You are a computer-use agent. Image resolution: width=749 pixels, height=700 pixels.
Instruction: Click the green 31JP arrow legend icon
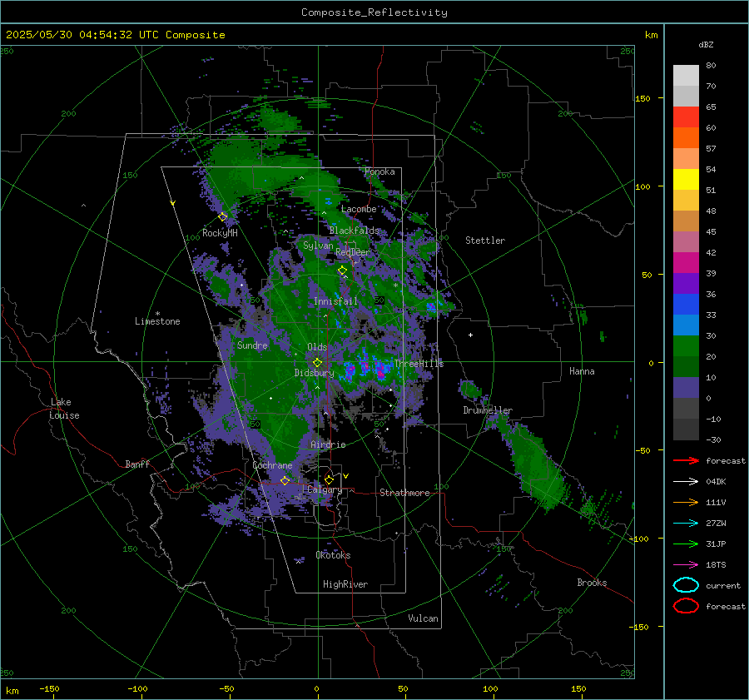686,544
